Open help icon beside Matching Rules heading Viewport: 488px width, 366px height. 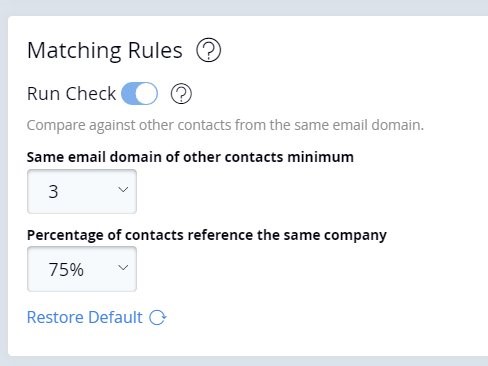208,50
